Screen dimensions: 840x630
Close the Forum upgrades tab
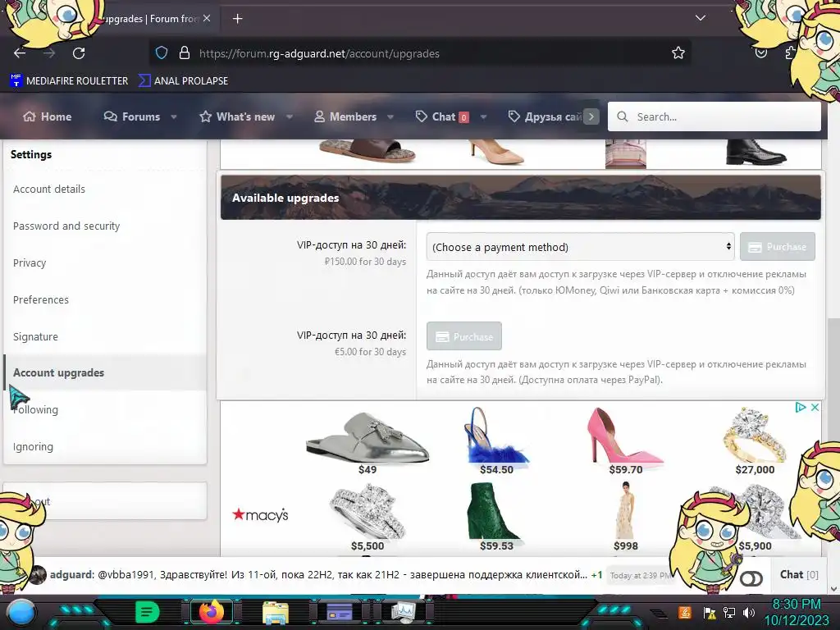207,19
